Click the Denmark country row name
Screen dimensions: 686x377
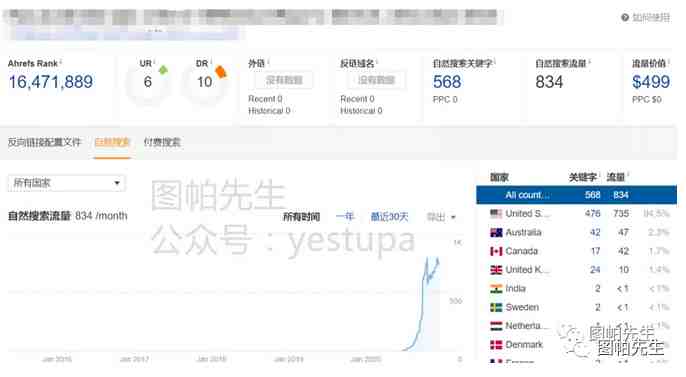pyautogui.click(x=524, y=345)
